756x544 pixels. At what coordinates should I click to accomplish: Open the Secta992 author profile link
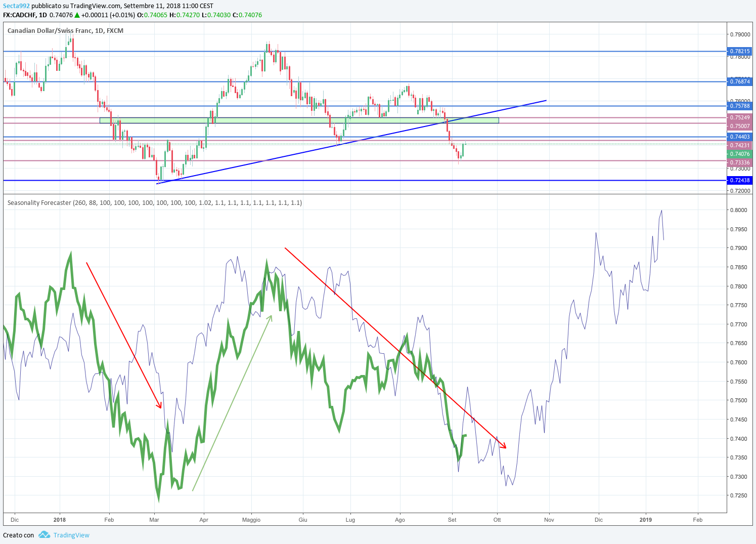pyautogui.click(x=16, y=6)
